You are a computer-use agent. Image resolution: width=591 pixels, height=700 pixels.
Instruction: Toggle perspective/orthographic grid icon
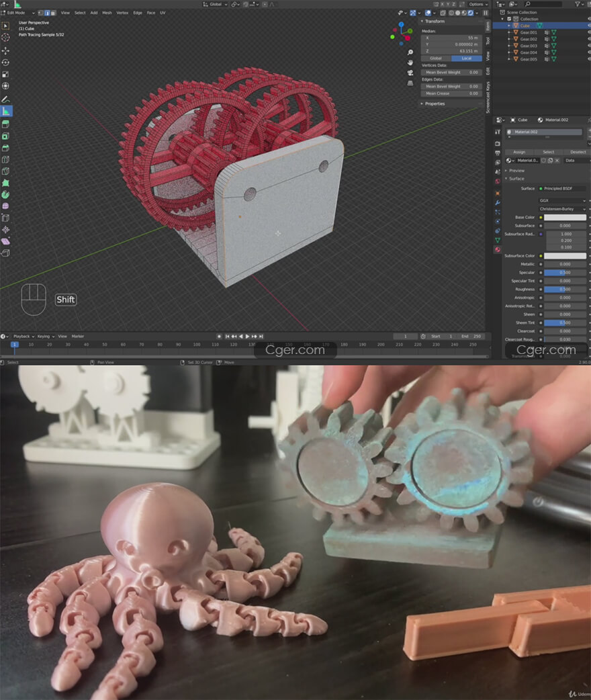pos(410,83)
